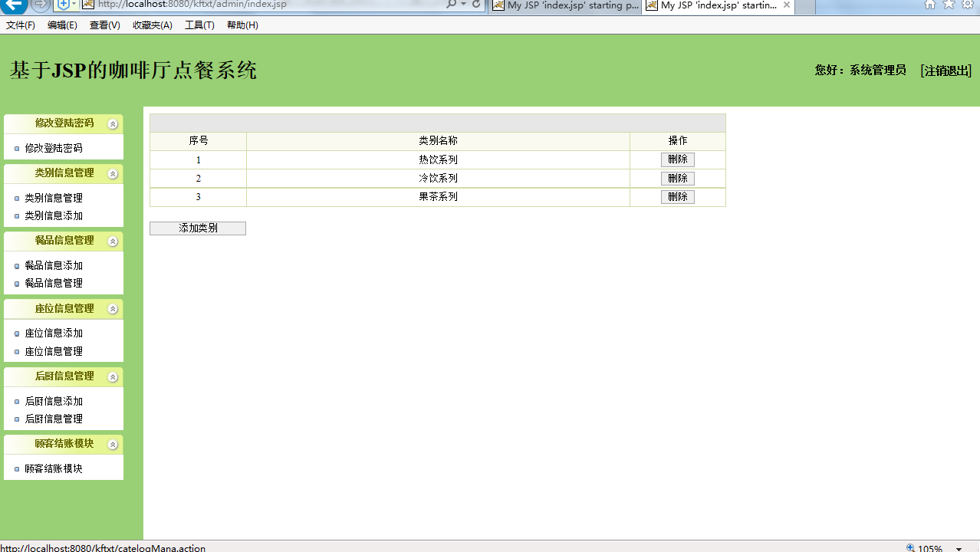Open the 编辑(E) menu
This screenshot has height=552, width=980.
(62, 25)
